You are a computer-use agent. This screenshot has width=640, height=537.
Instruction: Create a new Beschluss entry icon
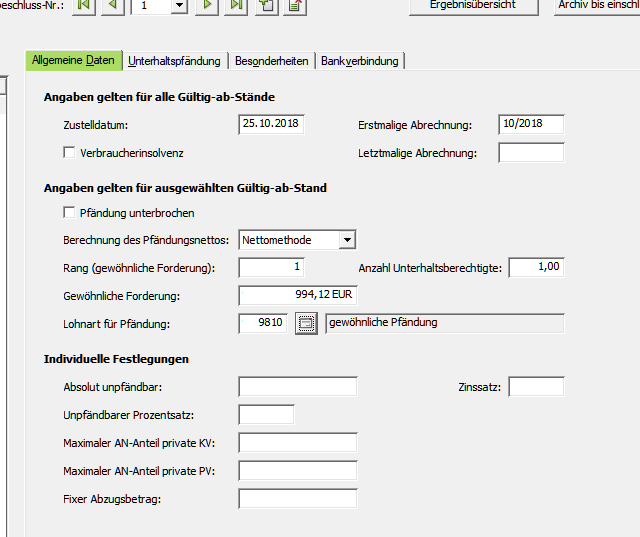click(x=267, y=7)
